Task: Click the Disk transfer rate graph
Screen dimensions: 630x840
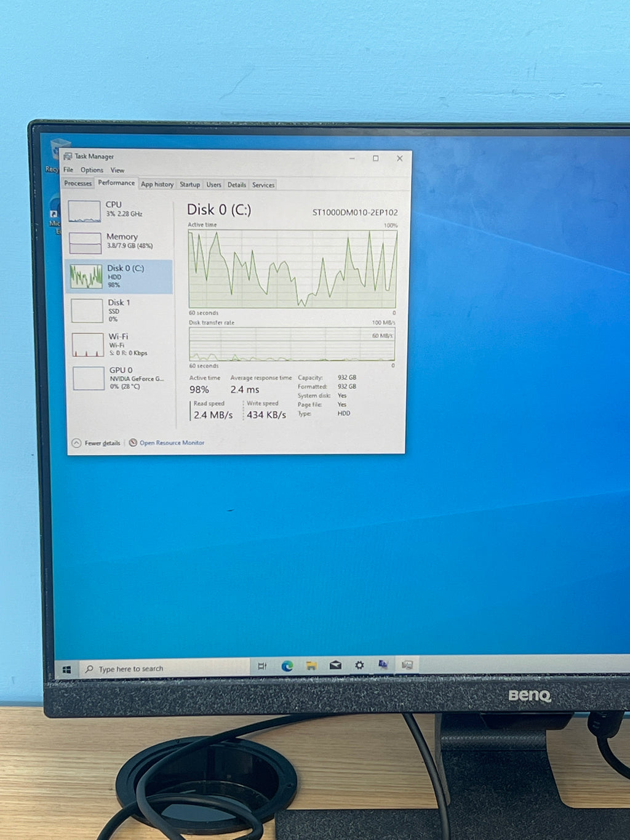Action: click(x=292, y=344)
